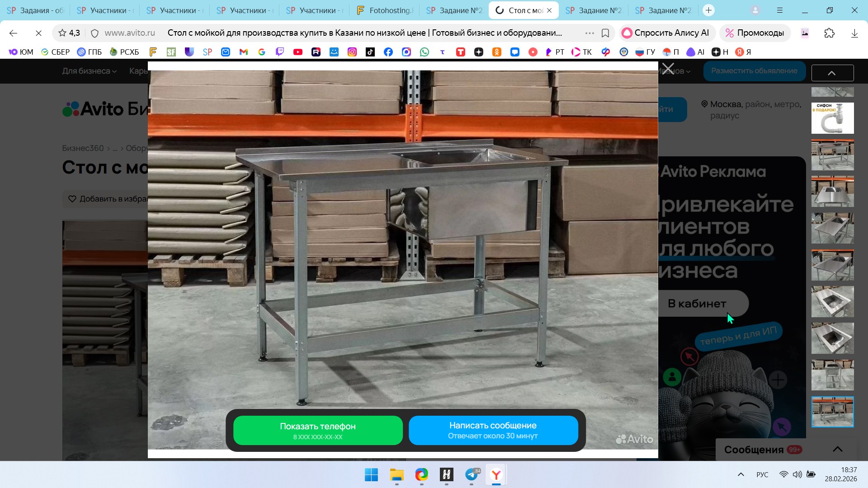Open WhatsApp bookmark icon
The image size is (868, 488).
tap(425, 52)
